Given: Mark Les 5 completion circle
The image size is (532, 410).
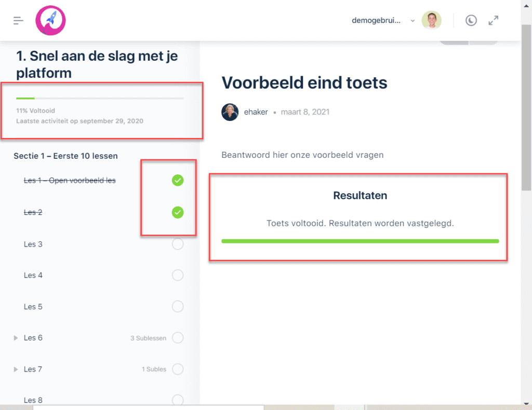Looking at the screenshot, I should click(x=178, y=306).
